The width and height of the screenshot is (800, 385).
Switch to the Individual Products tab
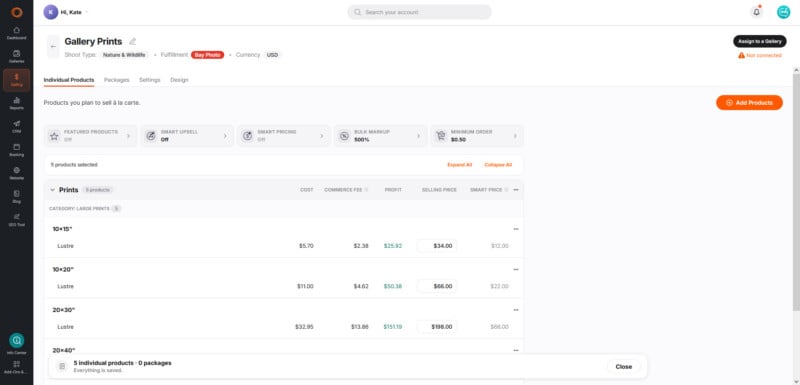coord(69,80)
